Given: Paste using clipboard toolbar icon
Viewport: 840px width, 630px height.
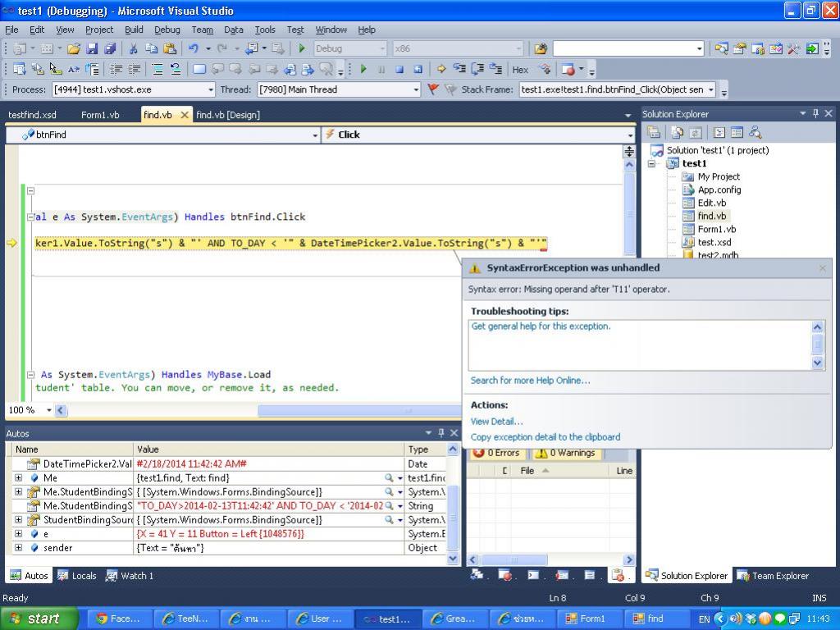Looking at the screenshot, I should tap(170, 48).
